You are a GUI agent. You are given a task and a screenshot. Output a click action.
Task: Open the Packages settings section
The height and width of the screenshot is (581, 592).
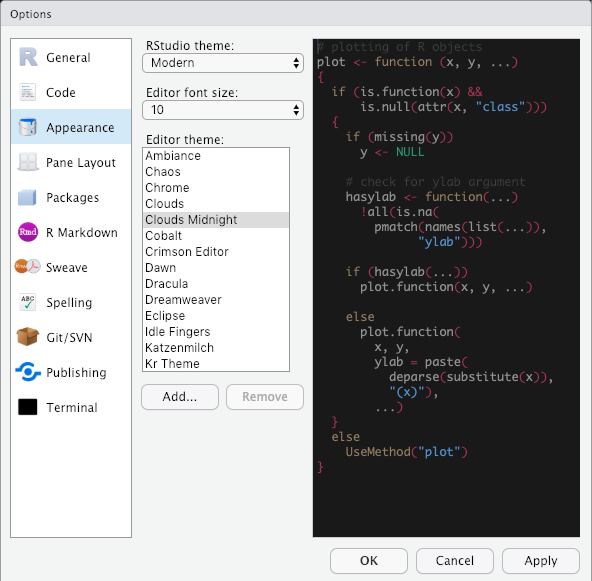(x=71, y=197)
